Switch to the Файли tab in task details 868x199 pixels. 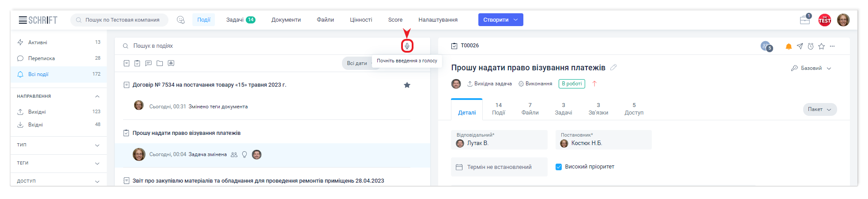pyautogui.click(x=530, y=109)
